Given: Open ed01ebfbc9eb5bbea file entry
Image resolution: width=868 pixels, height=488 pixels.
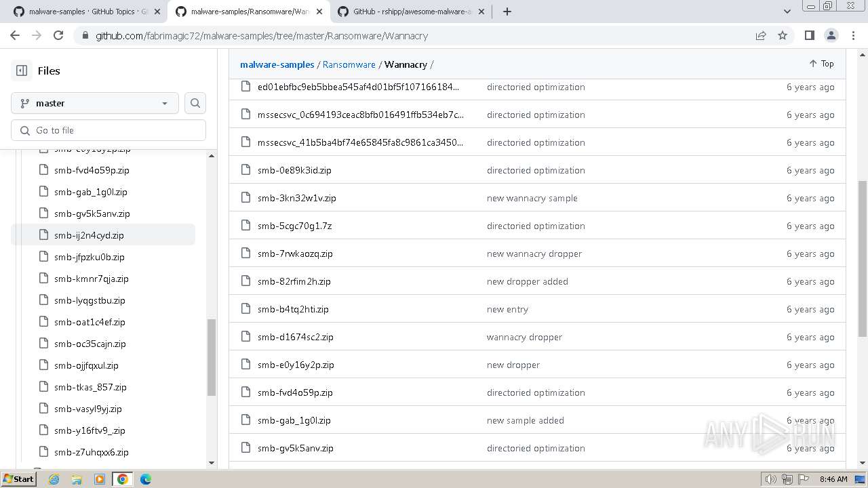Looking at the screenshot, I should [358, 87].
